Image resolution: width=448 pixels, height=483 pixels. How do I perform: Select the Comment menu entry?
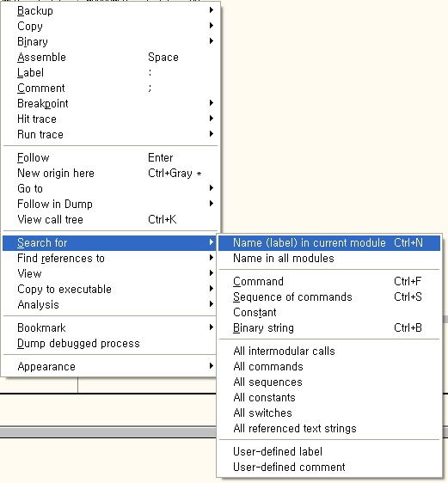click(110, 89)
